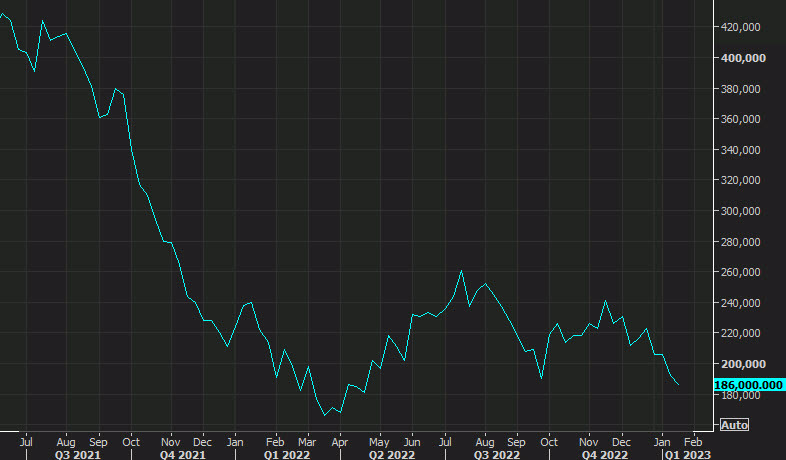
Task: Click the 260,000 price axis label
Action: 743,272
